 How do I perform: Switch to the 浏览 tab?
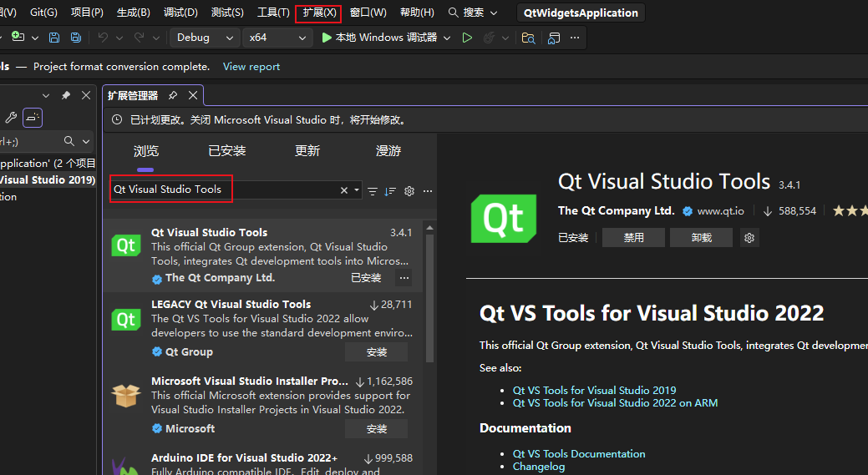146,151
